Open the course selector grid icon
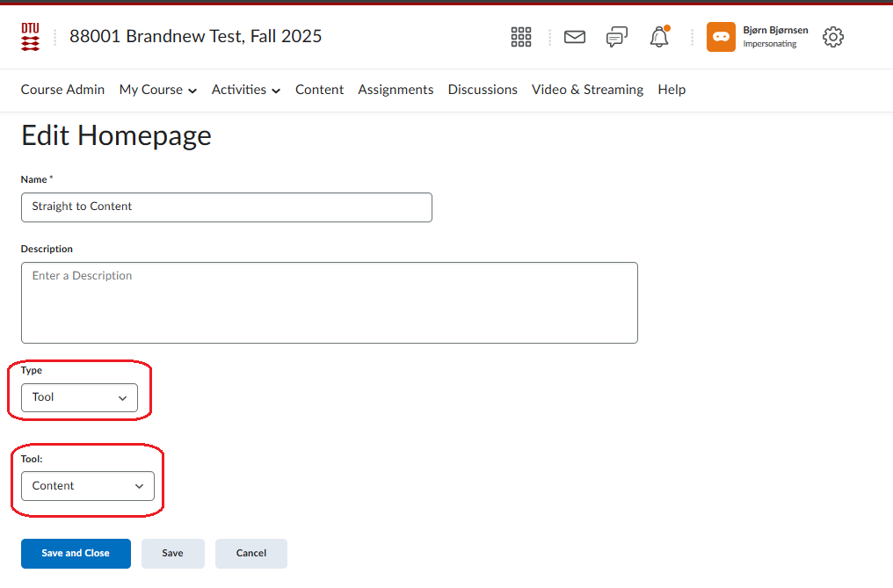 click(521, 37)
